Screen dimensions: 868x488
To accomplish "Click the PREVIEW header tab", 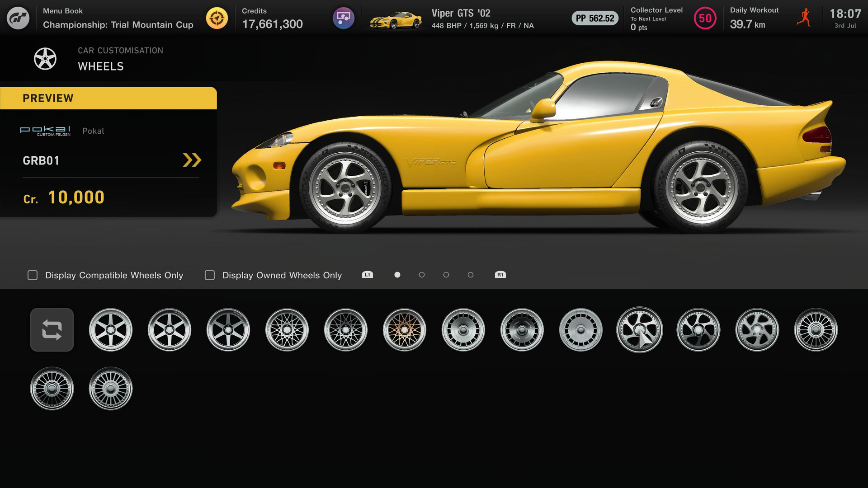I will (x=48, y=98).
